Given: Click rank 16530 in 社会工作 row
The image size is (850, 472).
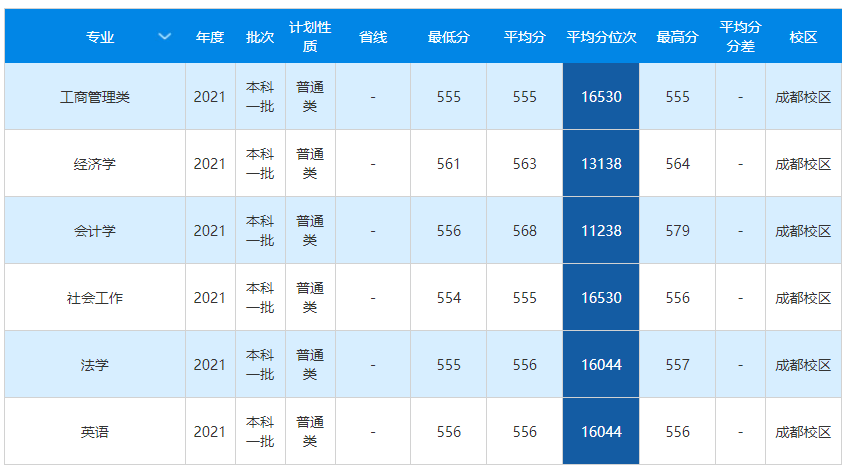Looking at the screenshot, I should tap(601, 298).
